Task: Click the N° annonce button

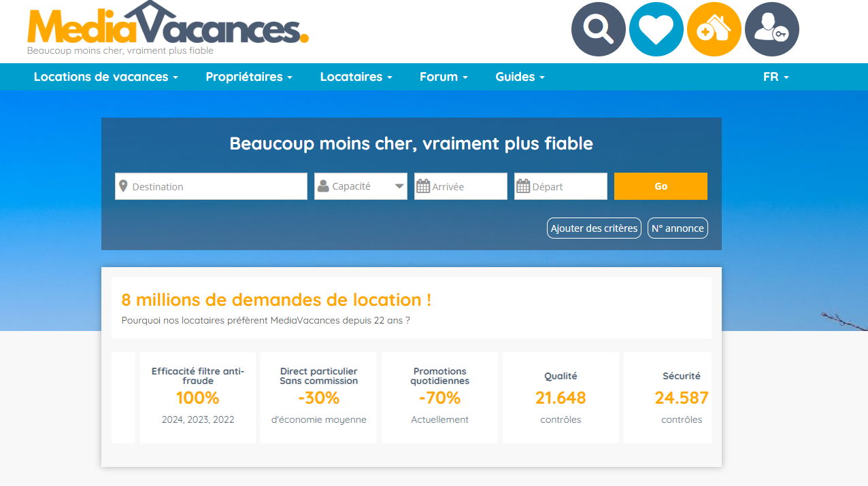Action: point(678,228)
